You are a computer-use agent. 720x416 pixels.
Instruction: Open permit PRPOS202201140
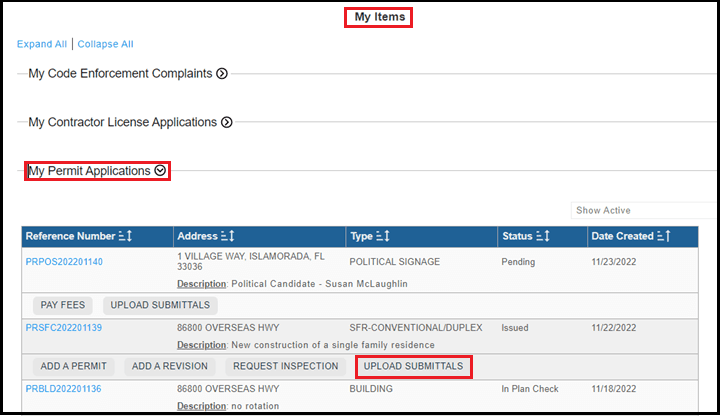click(64, 262)
